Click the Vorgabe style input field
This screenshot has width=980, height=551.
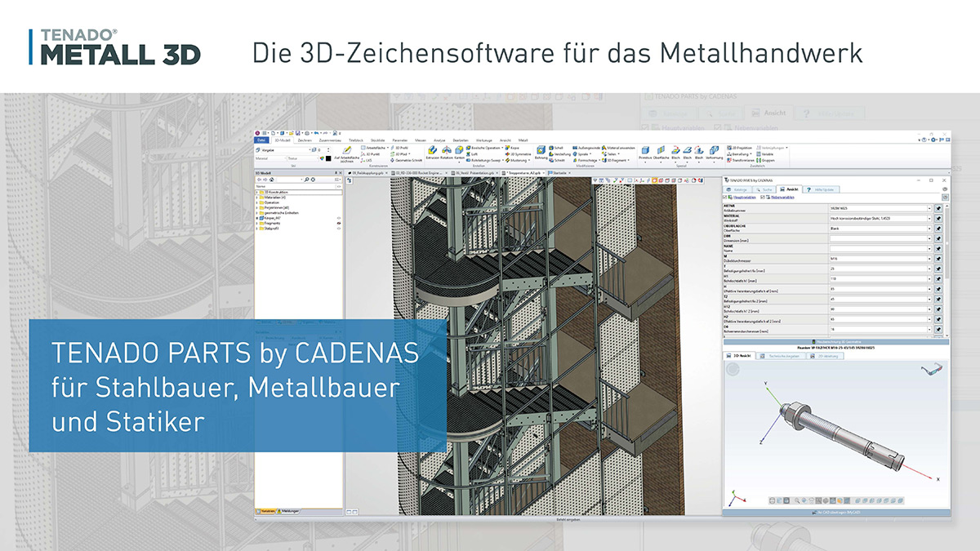tap(287, 150)
